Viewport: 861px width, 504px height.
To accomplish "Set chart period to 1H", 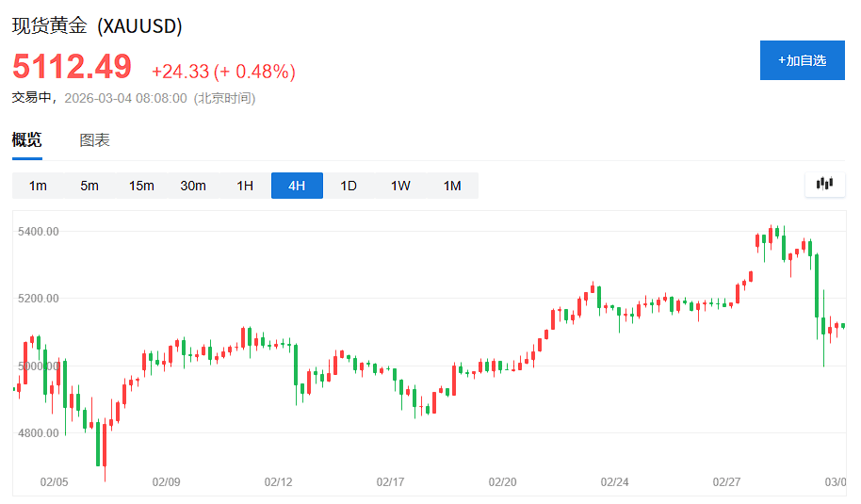I will pos(245,186).
